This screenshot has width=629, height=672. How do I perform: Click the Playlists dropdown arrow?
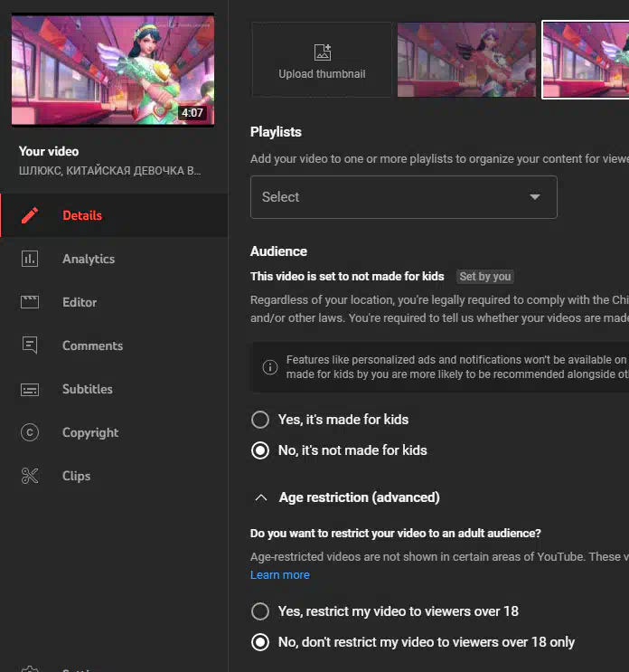(x=535, y=197)
